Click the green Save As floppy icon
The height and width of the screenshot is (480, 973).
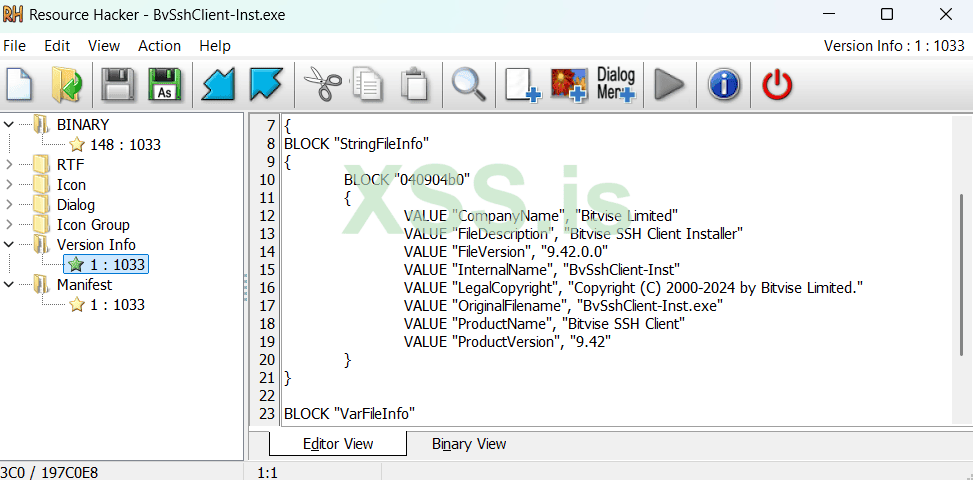[x=164, y=84]
